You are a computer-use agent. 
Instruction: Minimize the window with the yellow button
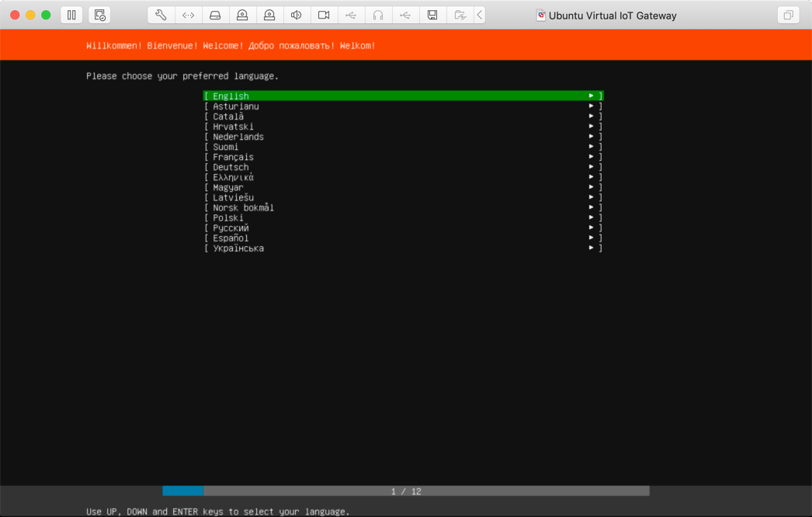(x=30, y=15)
